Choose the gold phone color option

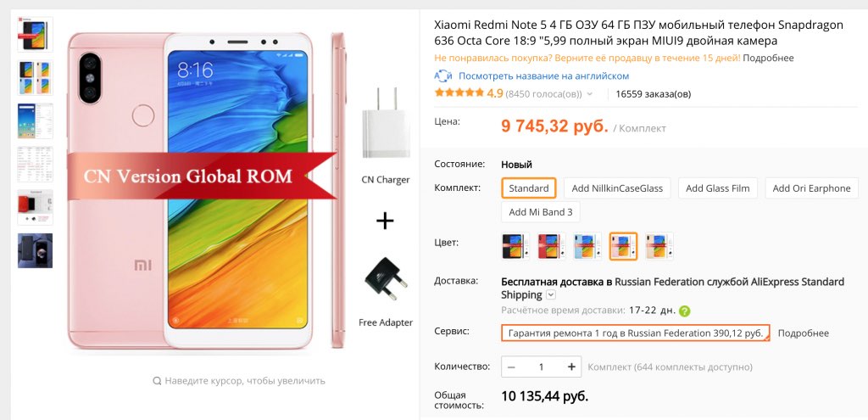tap(659, 246)
